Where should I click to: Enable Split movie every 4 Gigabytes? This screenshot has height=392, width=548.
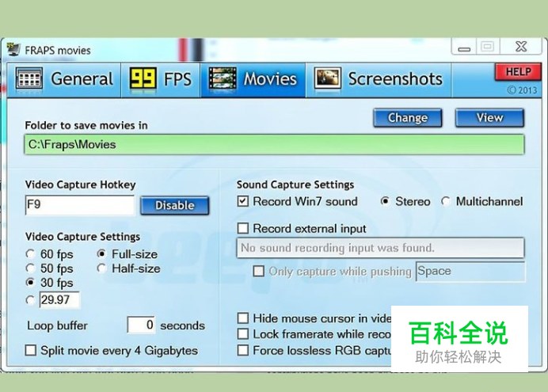tap(31, 350)
